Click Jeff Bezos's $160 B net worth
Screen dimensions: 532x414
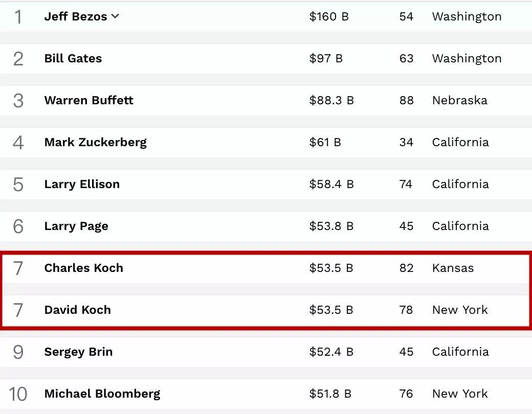[329, 16]
